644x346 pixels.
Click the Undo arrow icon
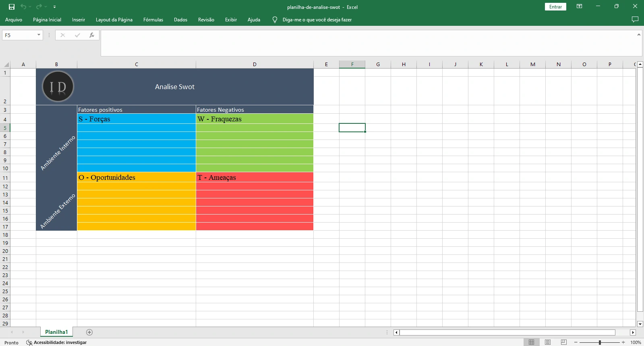(23, 7)
